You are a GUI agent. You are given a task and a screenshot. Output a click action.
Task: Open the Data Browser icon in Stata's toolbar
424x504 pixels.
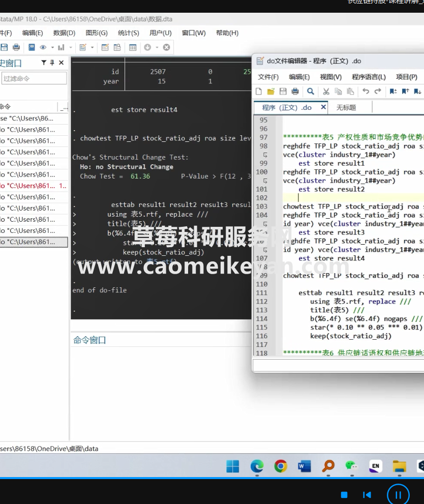[117, 48]
